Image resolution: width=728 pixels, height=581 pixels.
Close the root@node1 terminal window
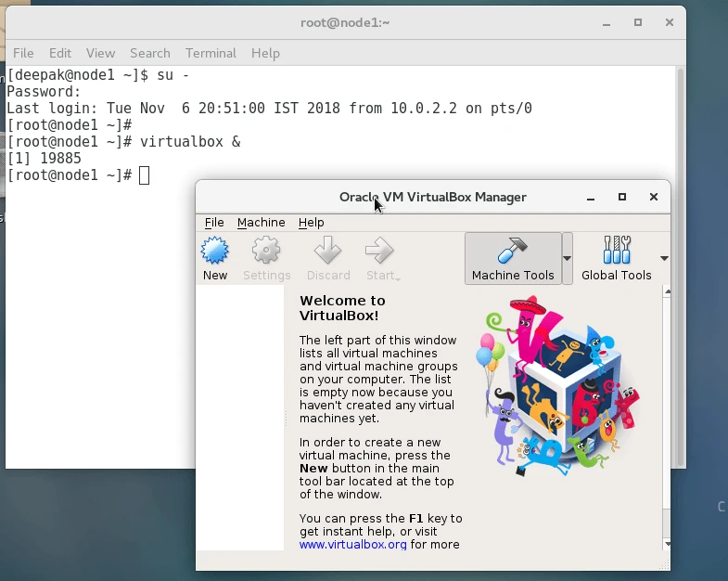pos(670,22)
